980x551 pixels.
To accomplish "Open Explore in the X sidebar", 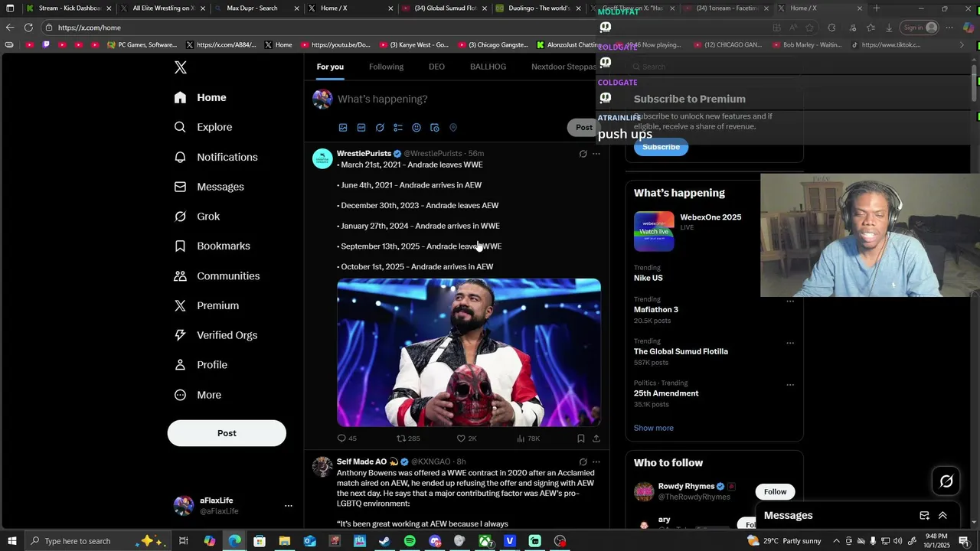I will click(203, 127).
